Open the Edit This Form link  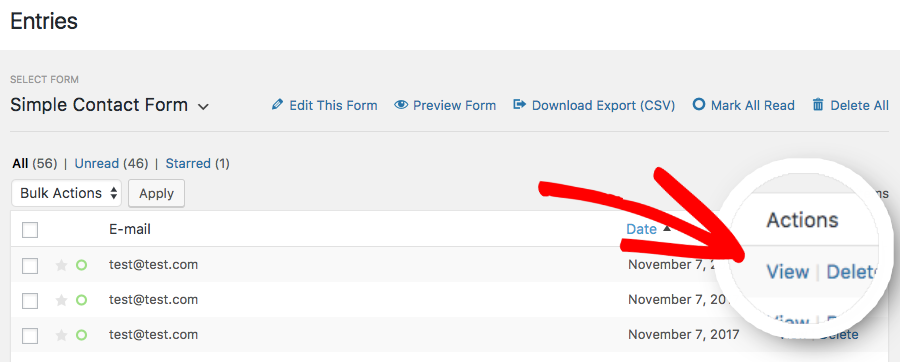[x=333, y=106]
